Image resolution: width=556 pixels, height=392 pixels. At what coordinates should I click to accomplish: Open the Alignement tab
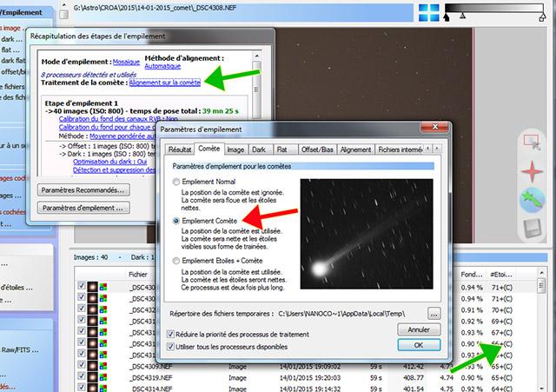point(355,149)
